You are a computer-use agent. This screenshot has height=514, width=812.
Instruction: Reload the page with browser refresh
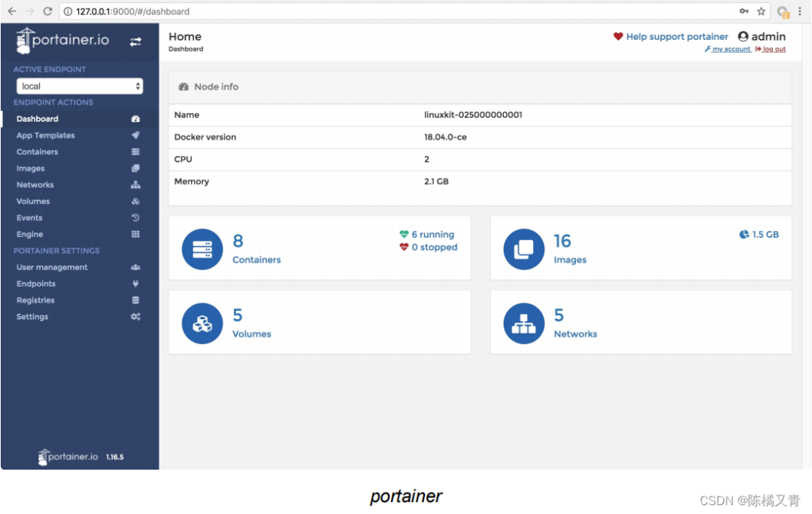(x=47, y=11)
